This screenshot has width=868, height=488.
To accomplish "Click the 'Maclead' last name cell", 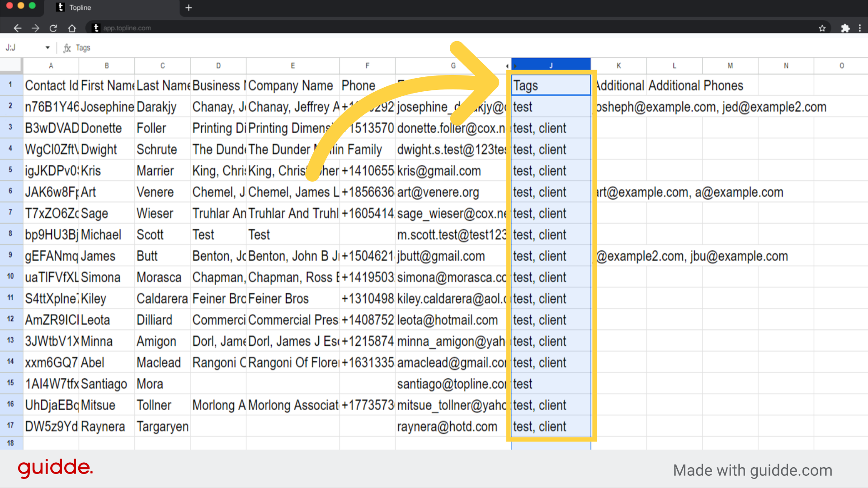I will (162, 362).
